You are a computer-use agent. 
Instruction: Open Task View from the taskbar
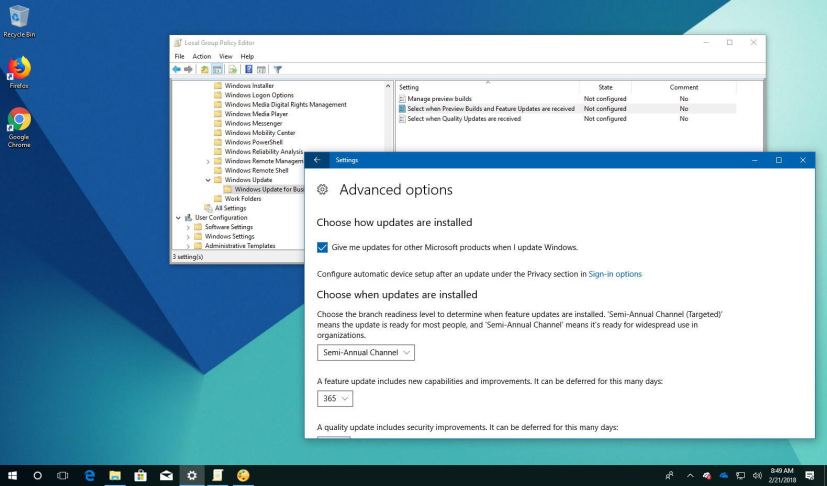62,475
